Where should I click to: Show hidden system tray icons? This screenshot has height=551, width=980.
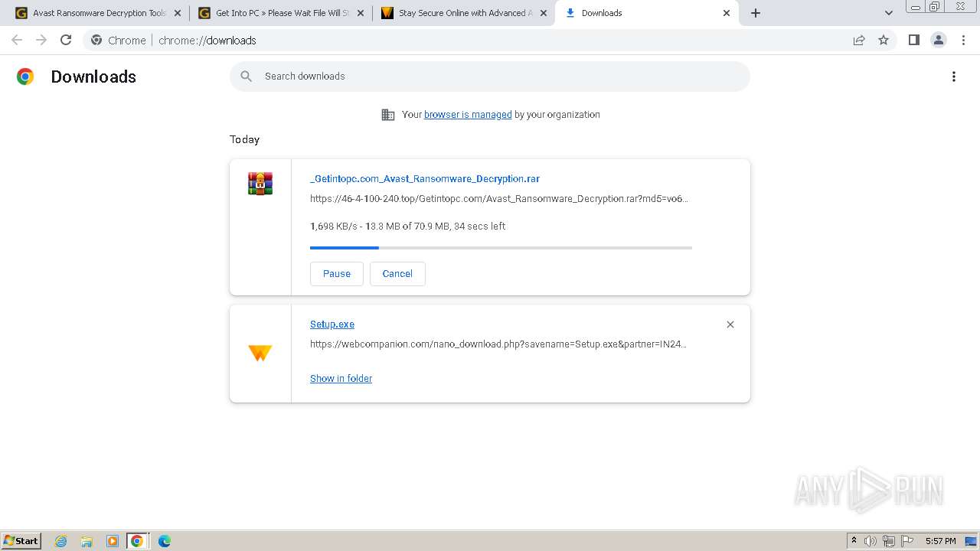[x=854, y=541]
